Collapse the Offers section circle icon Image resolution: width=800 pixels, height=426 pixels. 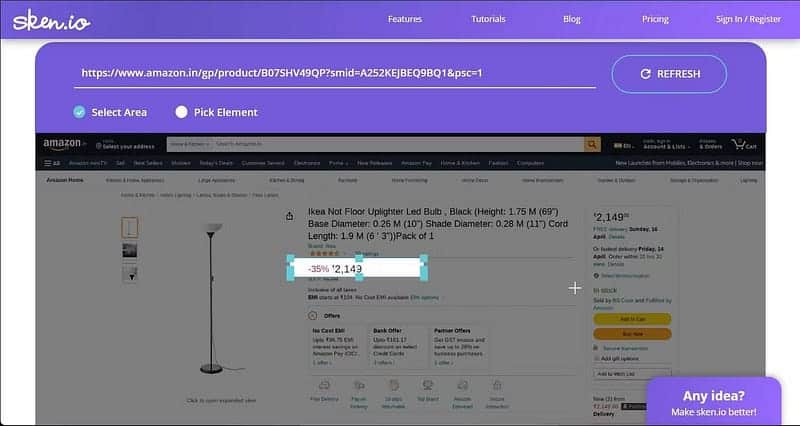(x=313, y=316)
